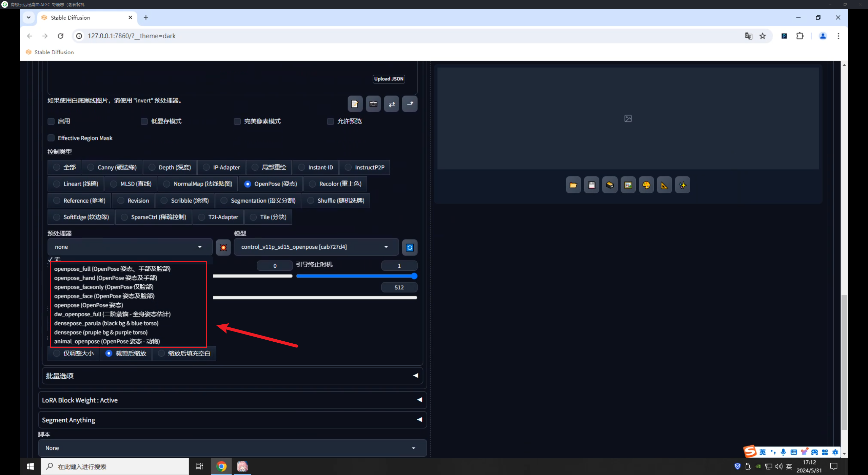
Task: Click the blue refresh models icon
Action: 410,247
